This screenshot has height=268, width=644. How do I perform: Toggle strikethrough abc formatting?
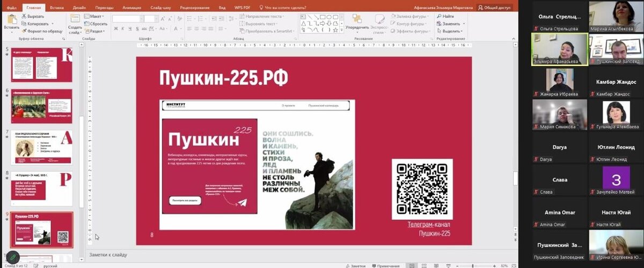[144, 29]
